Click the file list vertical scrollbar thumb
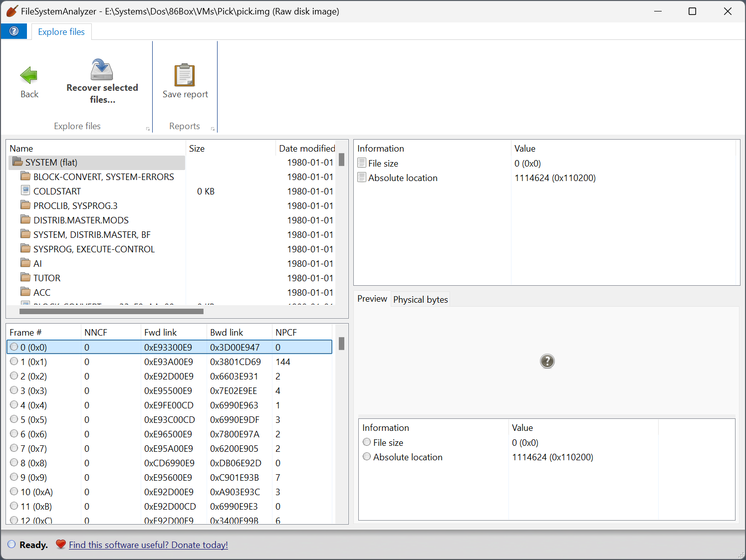 tap(341, 160)
